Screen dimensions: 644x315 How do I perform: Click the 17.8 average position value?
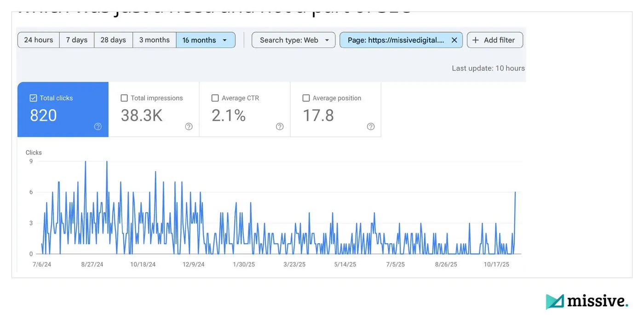tap(318, 115)
